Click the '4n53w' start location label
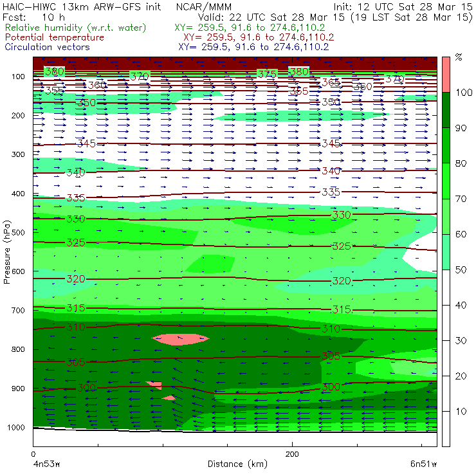476x476 pixels. click(x=46, y=464)
